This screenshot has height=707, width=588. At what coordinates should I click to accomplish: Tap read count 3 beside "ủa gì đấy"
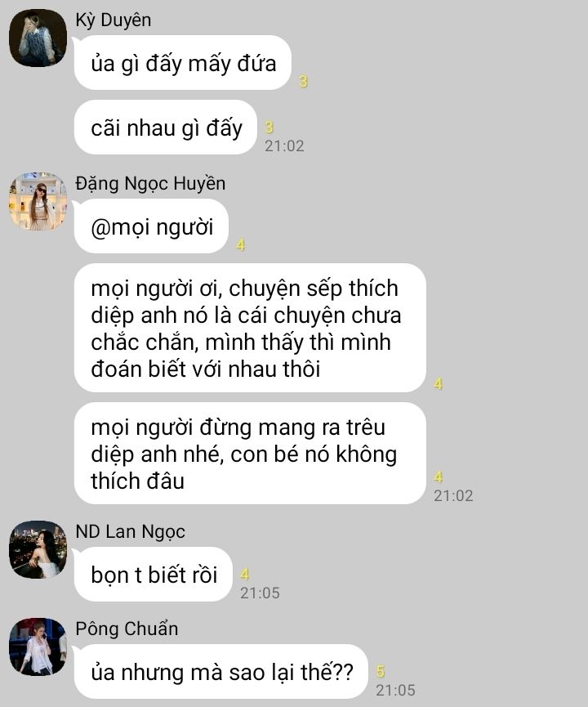pos(303,81)
